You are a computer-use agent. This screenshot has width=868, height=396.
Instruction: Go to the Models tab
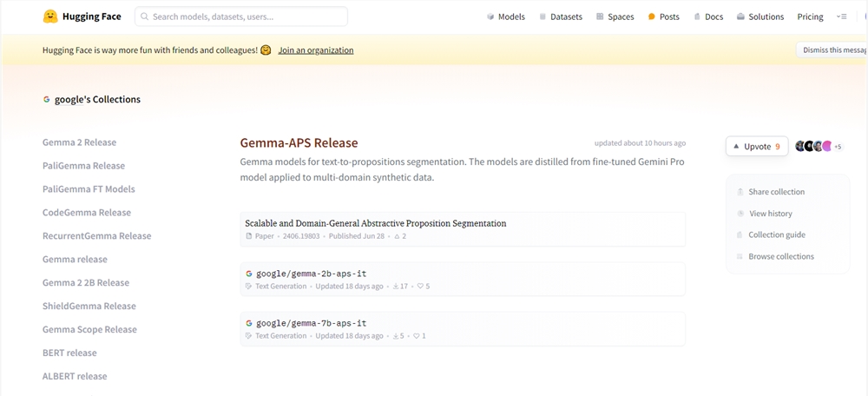point(505,16)
